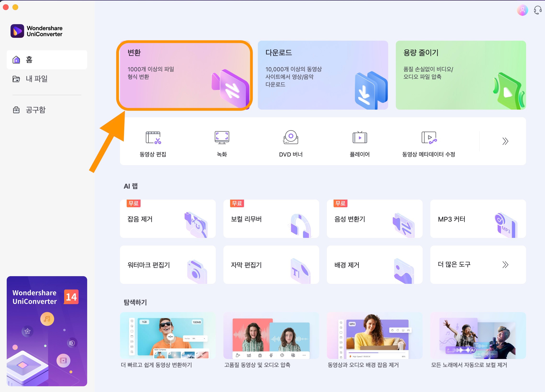Click the 다운로드 card arrow icon

(x=371, y=90)
